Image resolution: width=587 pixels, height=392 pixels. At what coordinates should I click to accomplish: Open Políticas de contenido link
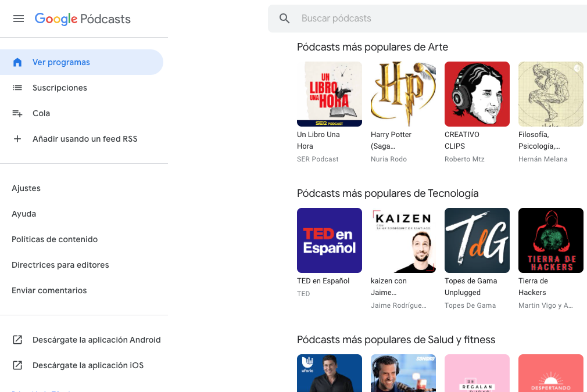55,239
